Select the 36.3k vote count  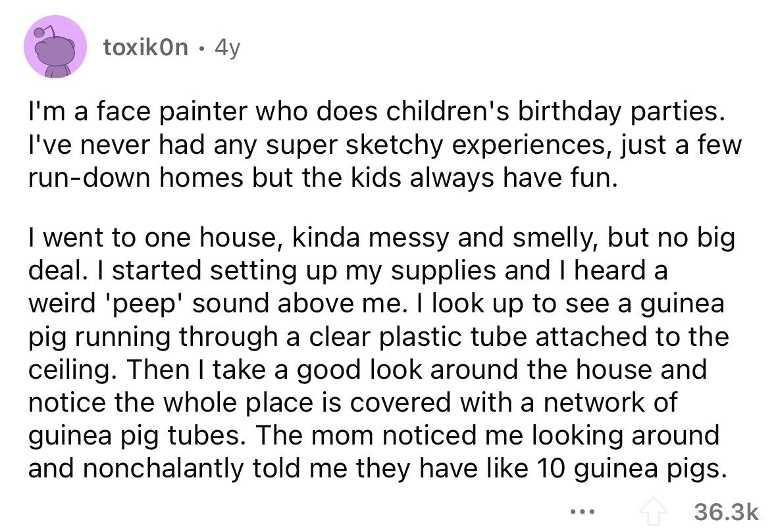(x=725, y=512)
